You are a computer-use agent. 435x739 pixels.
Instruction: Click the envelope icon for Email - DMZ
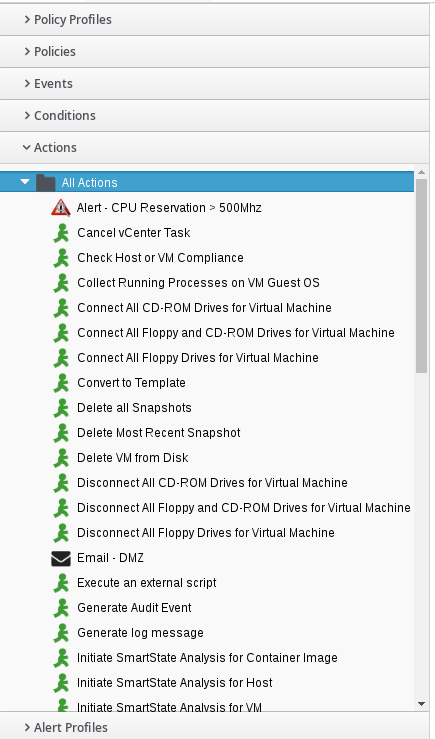tap(61, 558)
